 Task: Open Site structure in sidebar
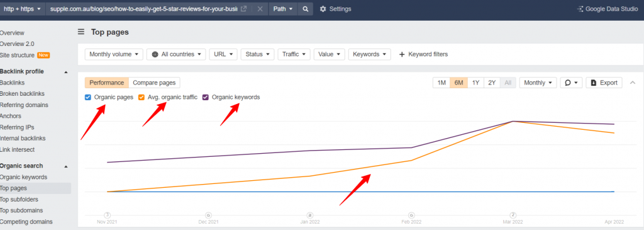(x=17, y=55)
